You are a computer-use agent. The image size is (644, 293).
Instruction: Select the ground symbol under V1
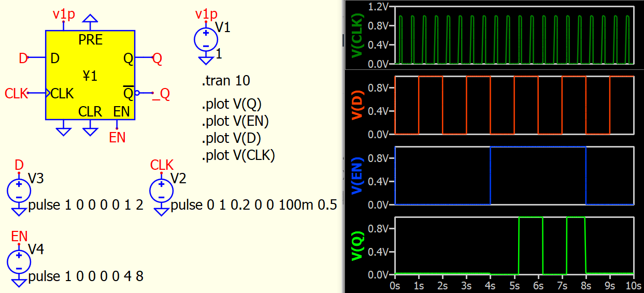(206, 61)
